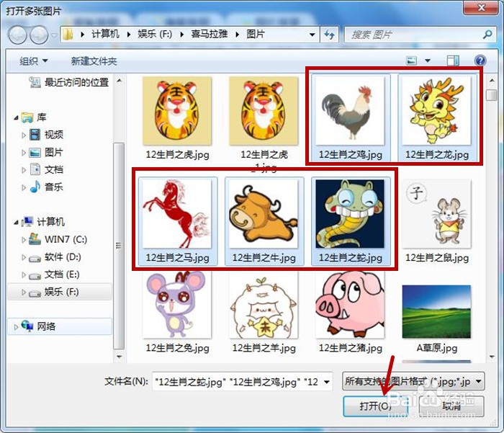The height and width of the screenshot is (433, 504).
Task: Click the file list scrollbar up arrow
Action: click(x=492, y=81)
